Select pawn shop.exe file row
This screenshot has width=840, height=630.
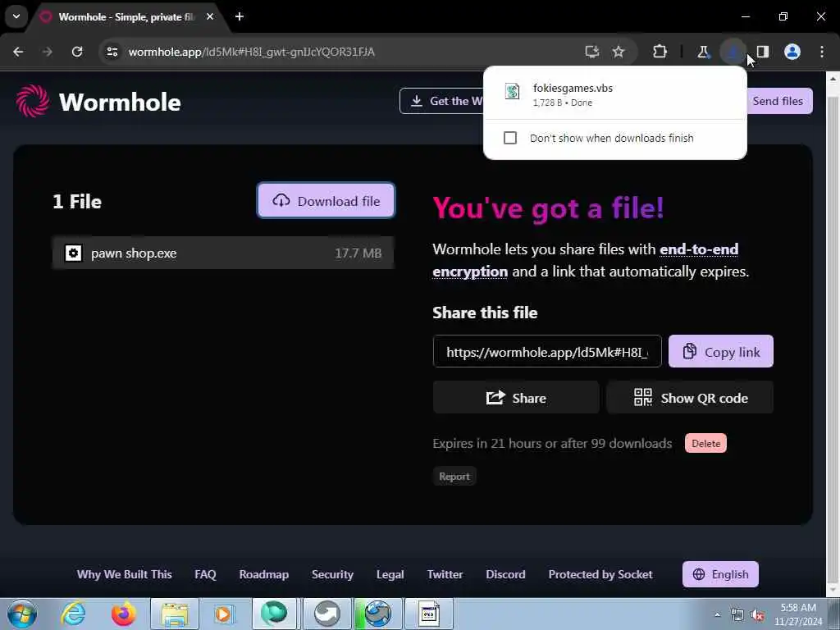coord(223,253)
